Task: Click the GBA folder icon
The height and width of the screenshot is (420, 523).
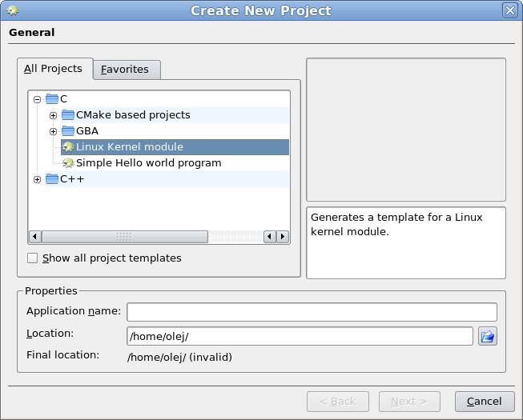Action: (x=68, y=131)
